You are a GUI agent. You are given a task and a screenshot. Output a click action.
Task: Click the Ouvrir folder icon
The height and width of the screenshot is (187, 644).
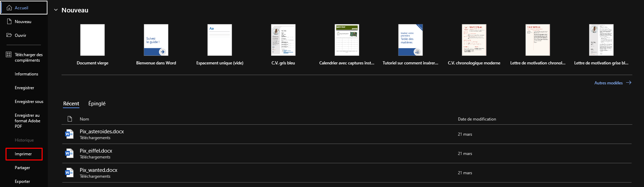9,35
